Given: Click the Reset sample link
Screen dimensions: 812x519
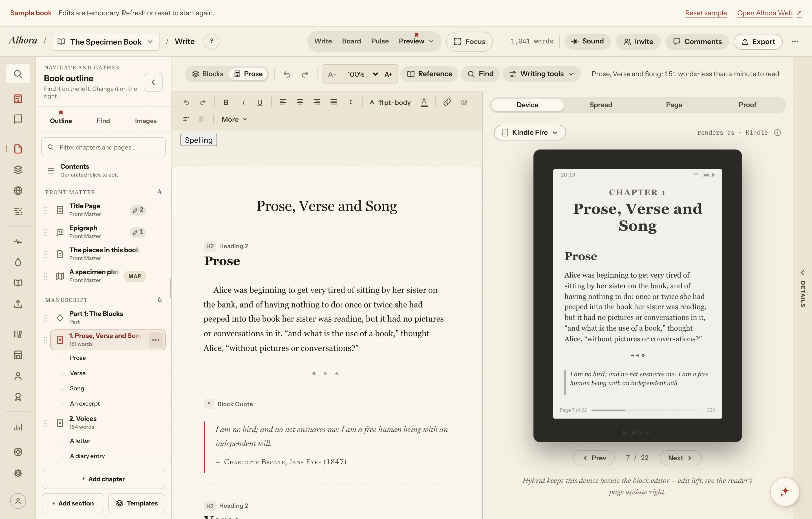Looking at the screenshot, I should [706, 13].
